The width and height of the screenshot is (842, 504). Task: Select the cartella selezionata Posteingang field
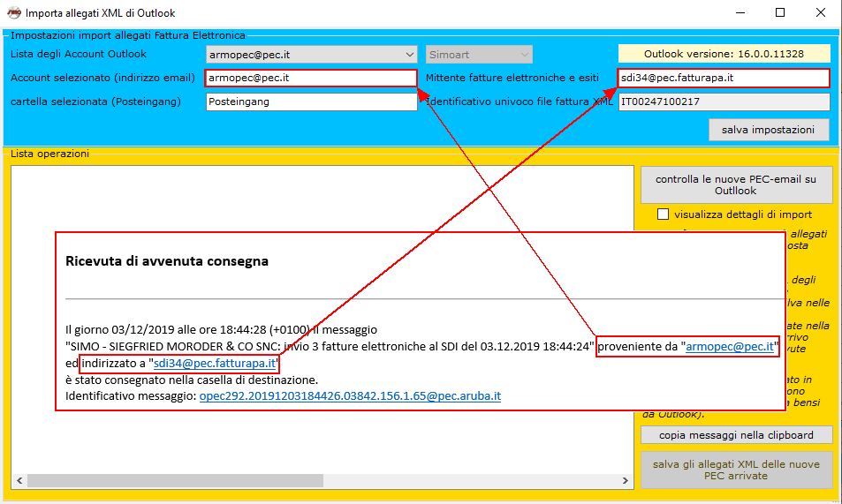pos(310,102)
